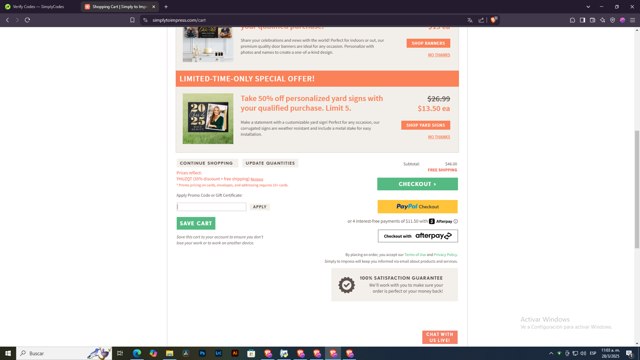Open the Brave wallet icon
Screen dimensions: 640x360
pos(592,20)
